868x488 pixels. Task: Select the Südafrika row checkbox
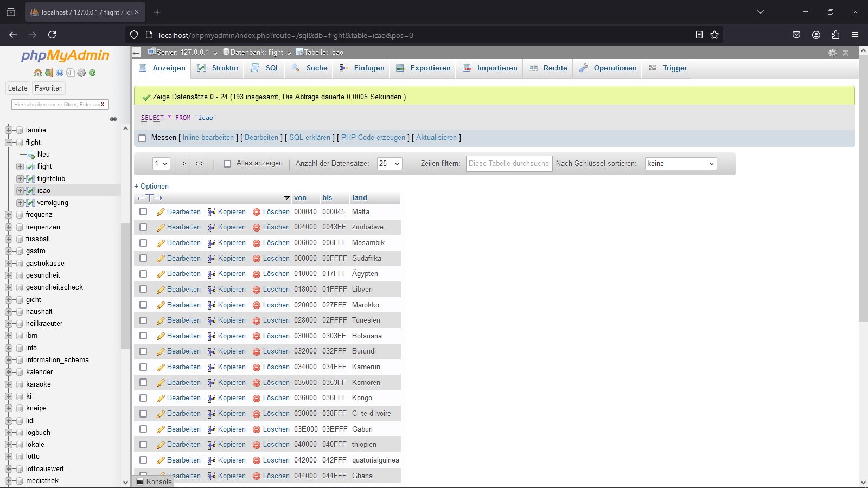point(143,258)
